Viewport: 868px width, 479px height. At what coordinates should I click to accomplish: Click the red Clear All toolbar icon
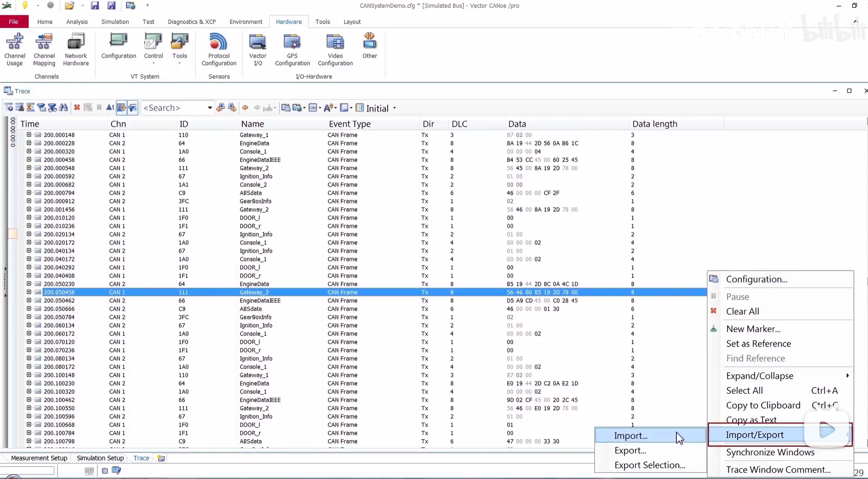pos(77,108)
